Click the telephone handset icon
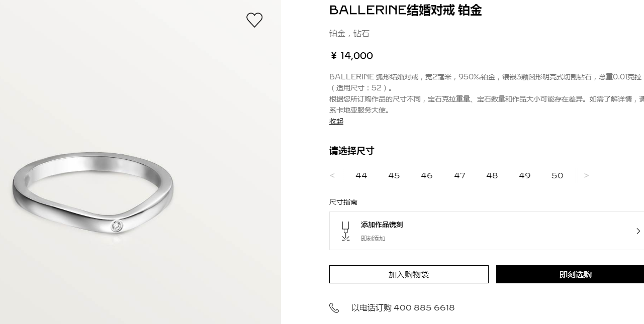This screenshot has height=324, width=644. [334, 308]
